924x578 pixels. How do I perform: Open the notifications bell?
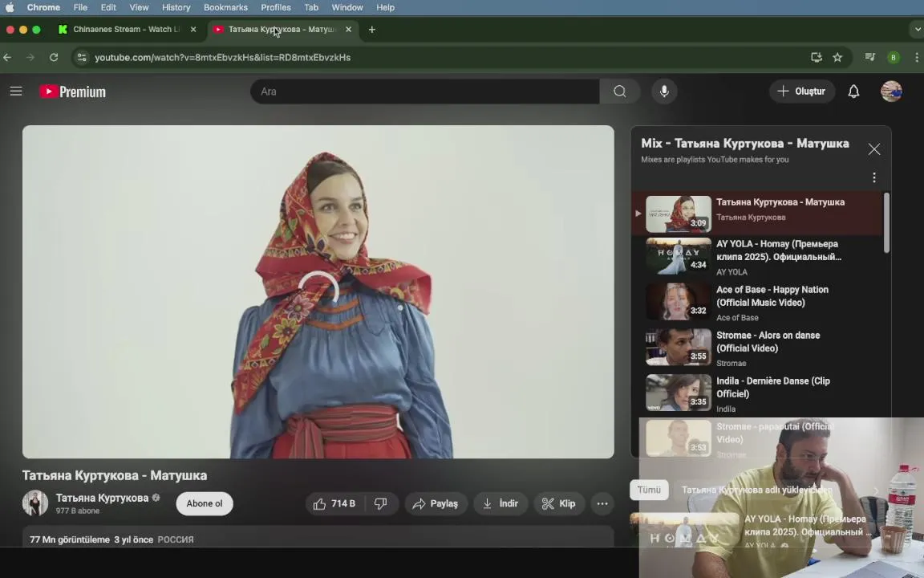[x=853, y=92]
